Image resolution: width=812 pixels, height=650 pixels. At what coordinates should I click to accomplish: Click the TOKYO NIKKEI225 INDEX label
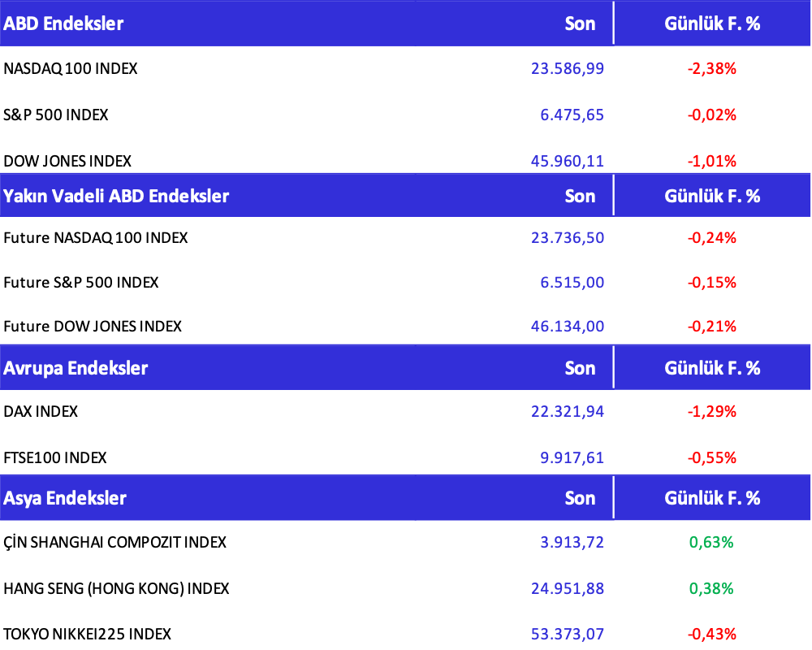[88, 634]
